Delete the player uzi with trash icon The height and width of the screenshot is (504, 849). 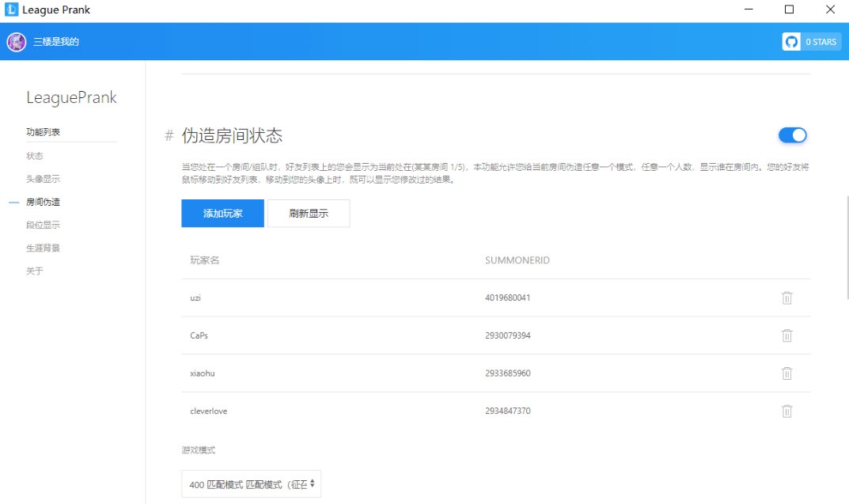coord(787,297)
